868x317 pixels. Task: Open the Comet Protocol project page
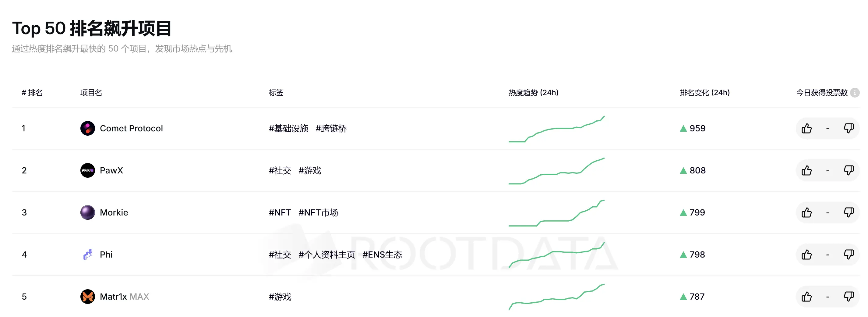131,128
